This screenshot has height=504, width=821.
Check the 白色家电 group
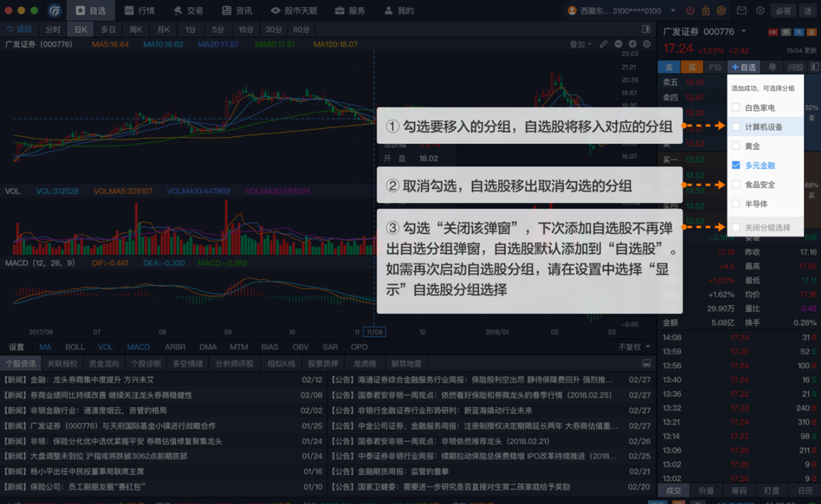coord(735,107)
